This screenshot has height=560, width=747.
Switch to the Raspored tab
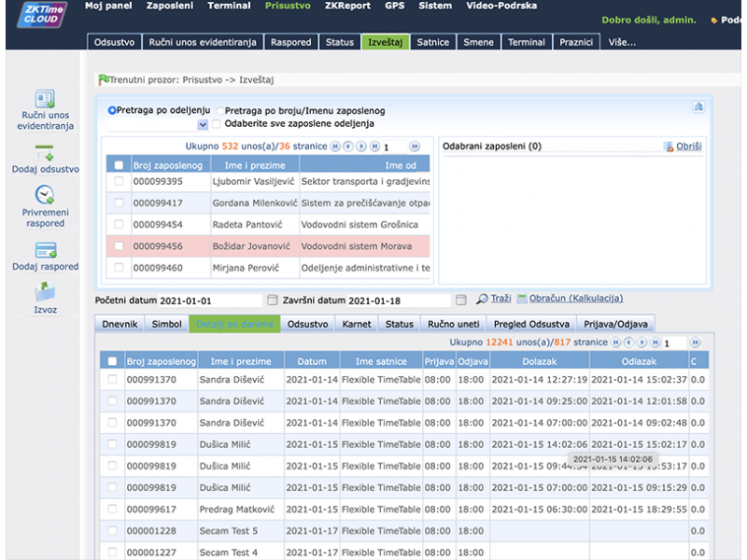(290, 42)
